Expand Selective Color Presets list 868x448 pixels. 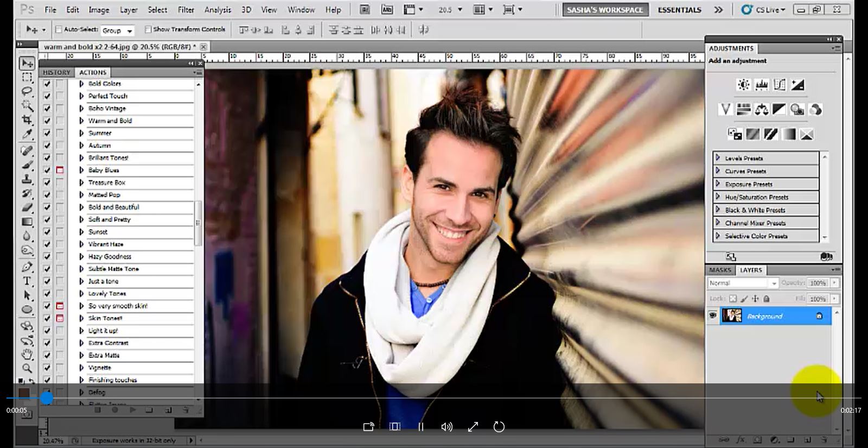click(x=718, y=236)
